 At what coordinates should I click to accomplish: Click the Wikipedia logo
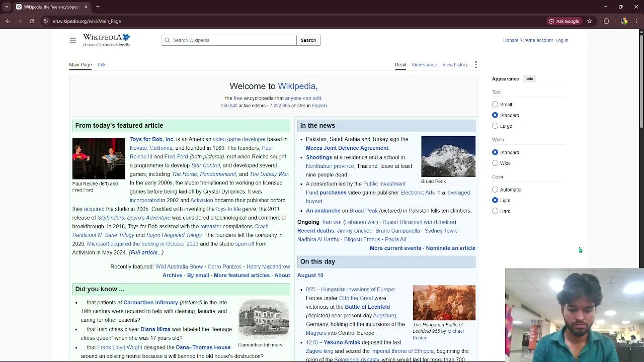[x=106, y=40]
